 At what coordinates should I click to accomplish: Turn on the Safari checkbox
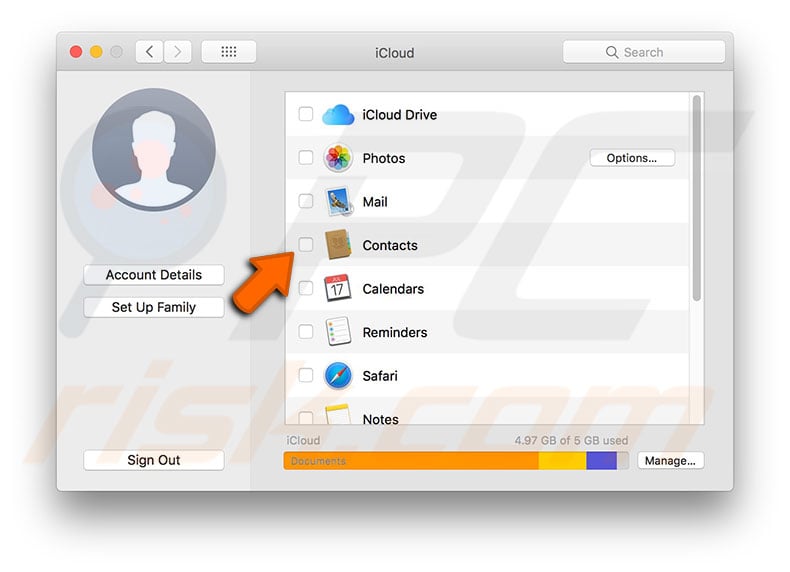click(305, 375)
